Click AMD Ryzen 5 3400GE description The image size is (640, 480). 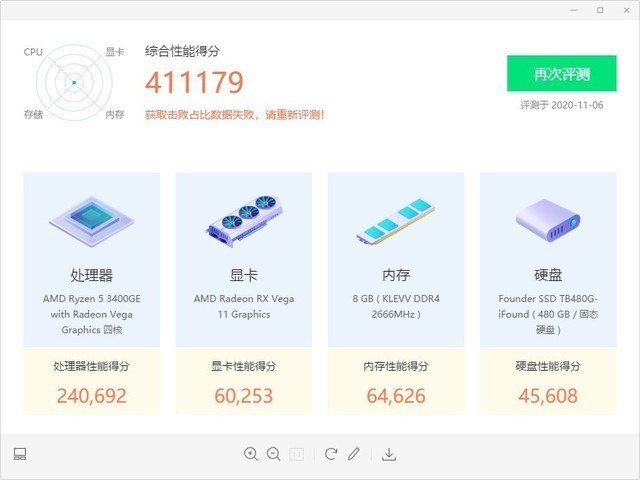click(x=92, y=314)
